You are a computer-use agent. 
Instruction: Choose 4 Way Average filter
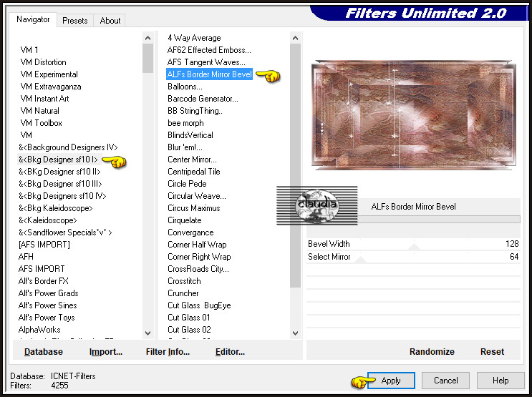tap(194, 38)
